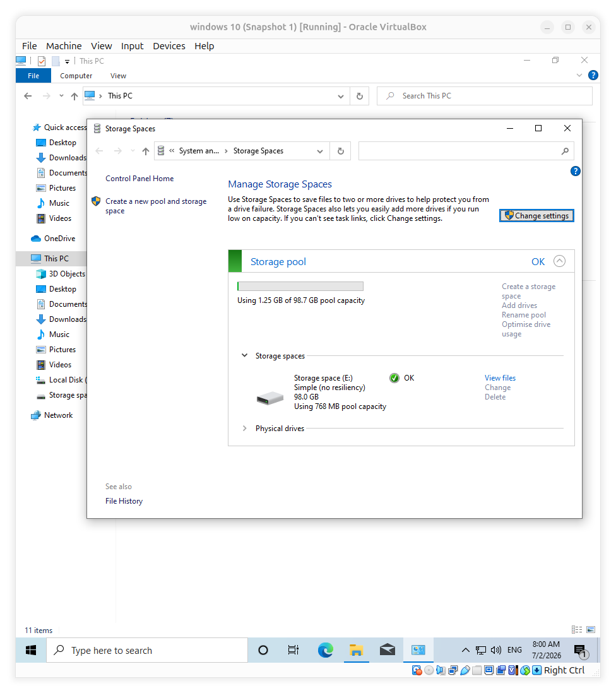
Task: Collapse the Storage spaces list
Action: click(244, 355)
